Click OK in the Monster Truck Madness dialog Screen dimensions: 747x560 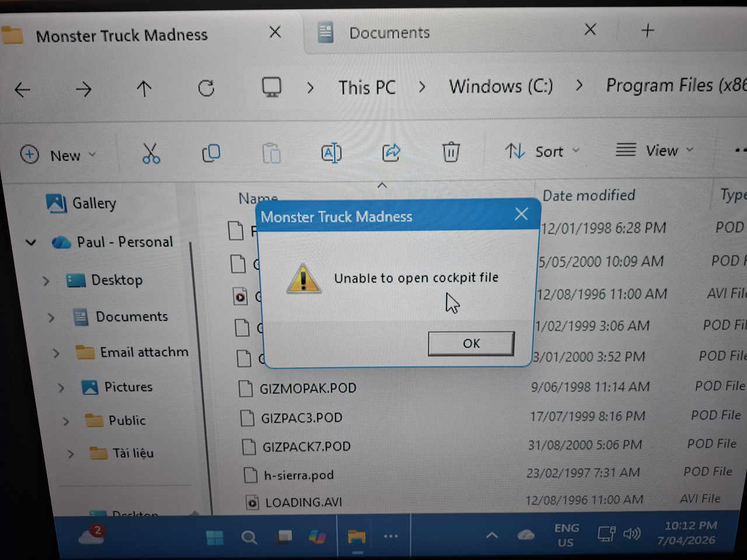[x=471, y=344]
